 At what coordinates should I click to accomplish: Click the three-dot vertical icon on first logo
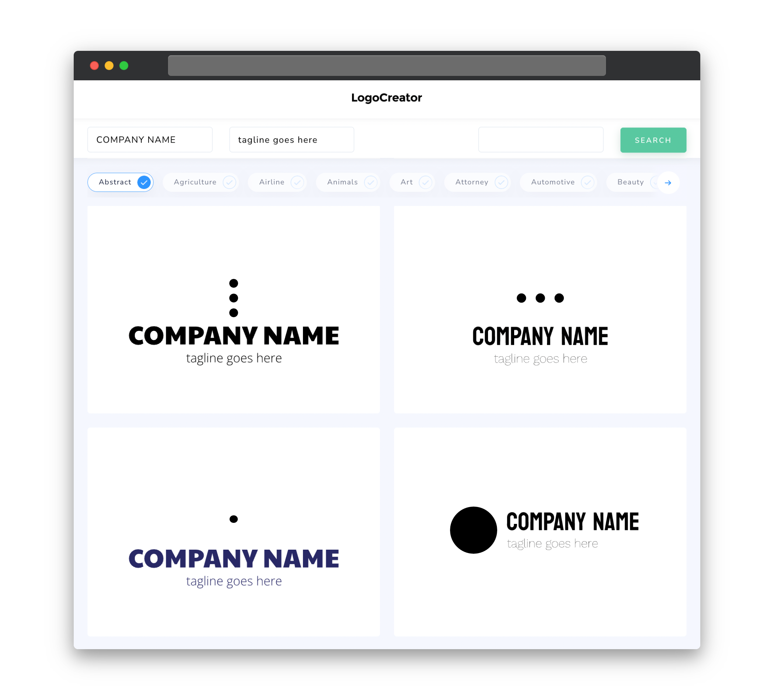click(x=234, y=298)
